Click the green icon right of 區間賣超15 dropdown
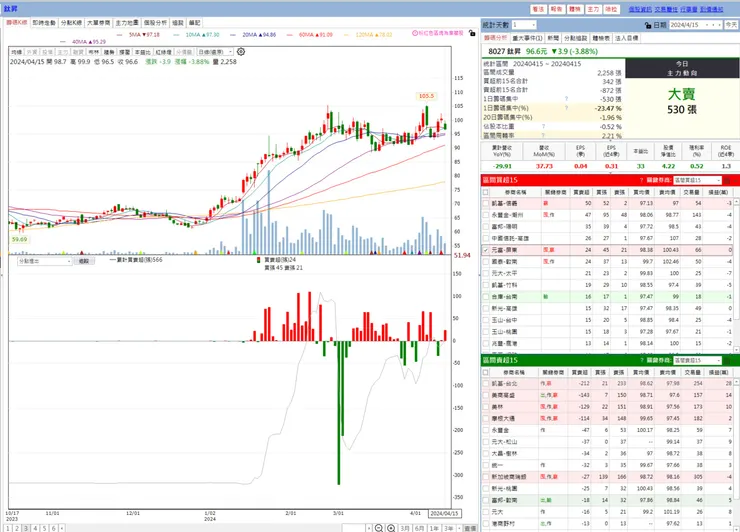Screen dimensions: 740x532 (x=727, y=360)
